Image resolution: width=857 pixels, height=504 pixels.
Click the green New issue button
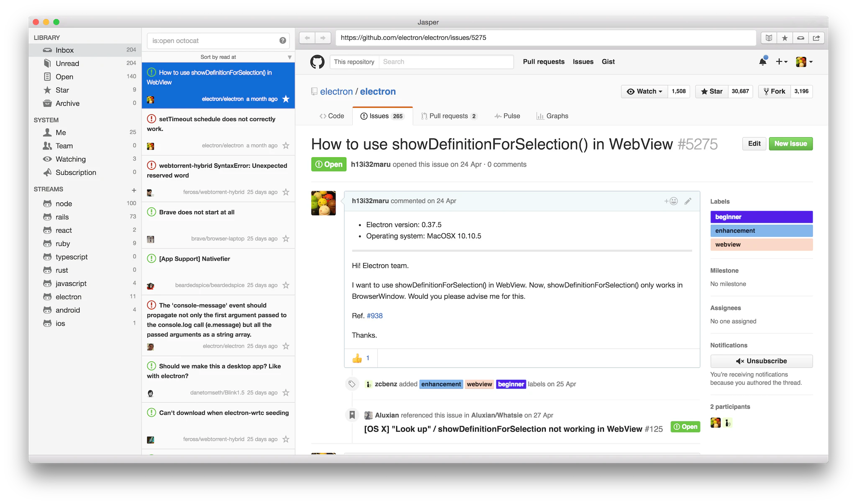click(790, 143)
